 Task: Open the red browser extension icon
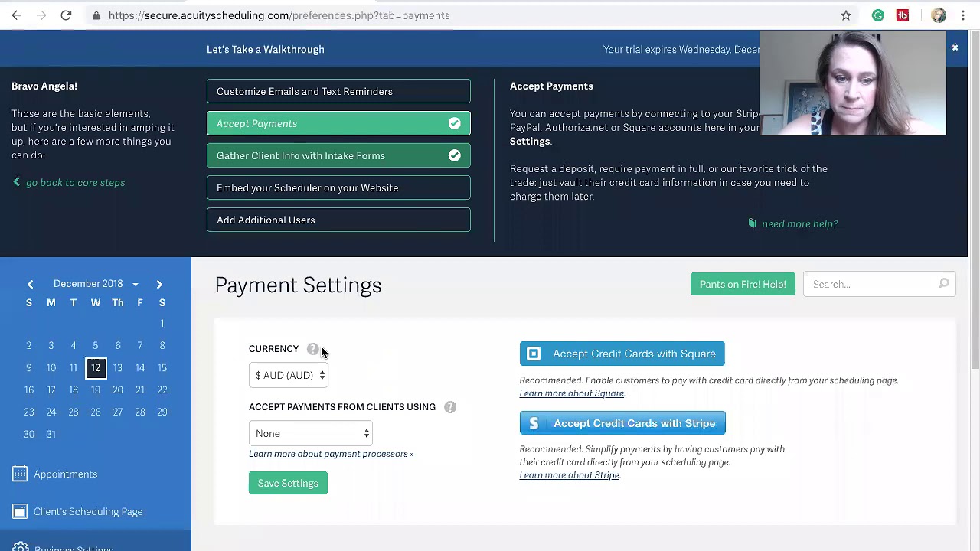pyautogui.click(x=903, y=15)
